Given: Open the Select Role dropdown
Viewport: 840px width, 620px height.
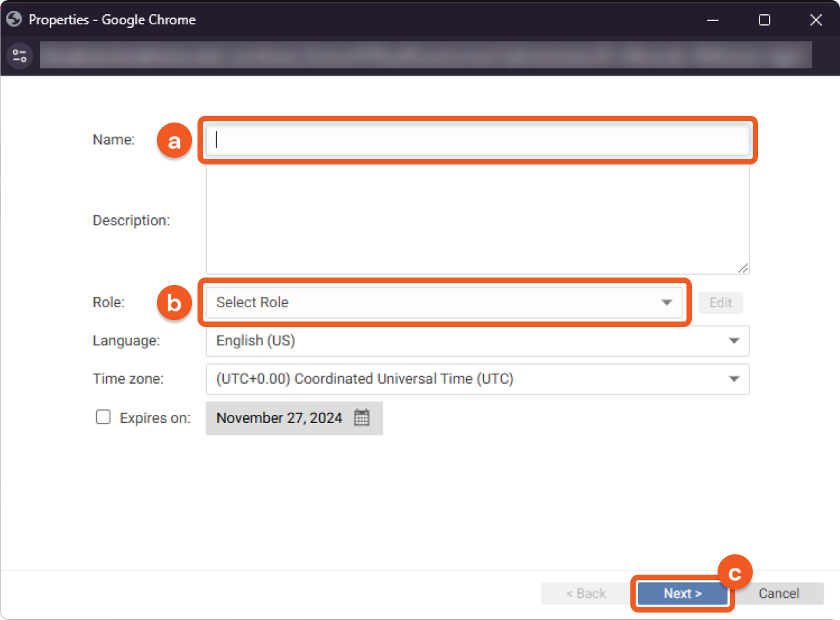Looking at the screenshot, I should coord(444,303).
